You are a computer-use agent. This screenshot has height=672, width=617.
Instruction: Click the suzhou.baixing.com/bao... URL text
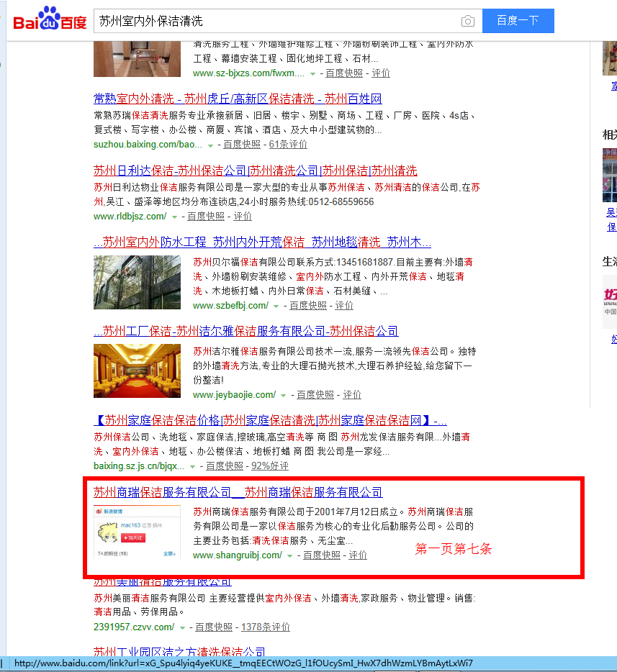pyautogui.click(x=148, y=145)
